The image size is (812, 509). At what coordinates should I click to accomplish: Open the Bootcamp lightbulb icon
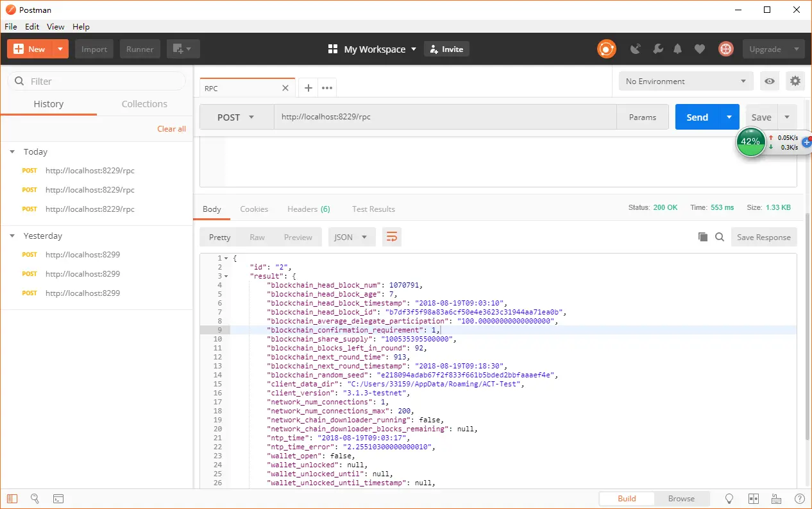729,499
